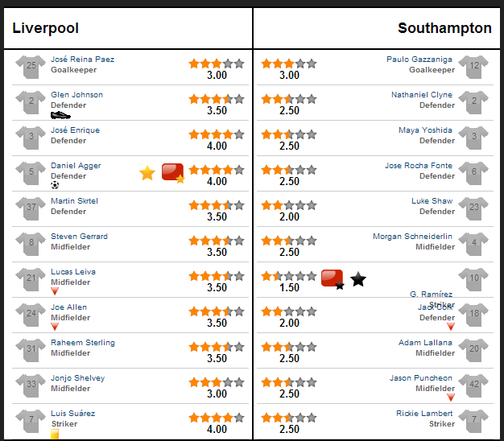This screenshot has height=441, width=504.
Task: Select the Raheem Sterling name link
Action: pyautogui.click(x=83, y=343)
